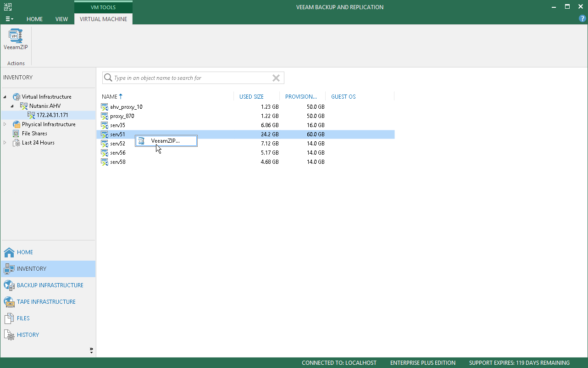The height and width of the screenshot is (368, 588).
Task: Select File Shares in the tree
Action: 34,134
